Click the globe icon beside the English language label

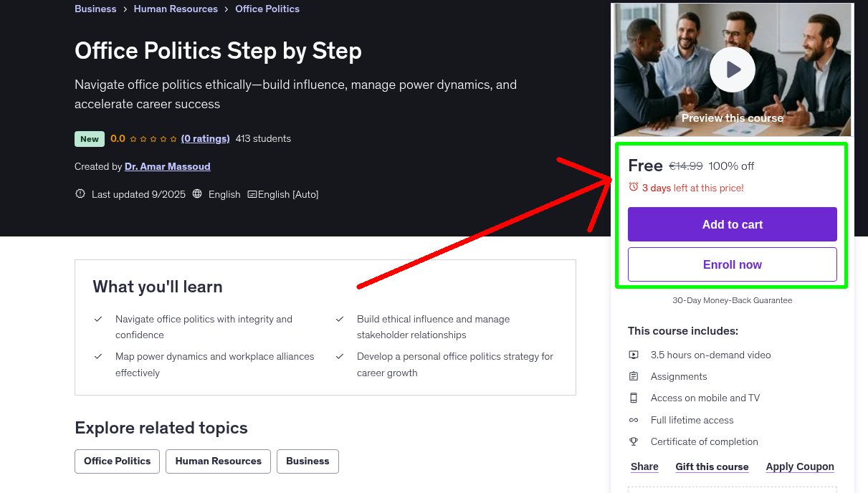pos(196,193)
